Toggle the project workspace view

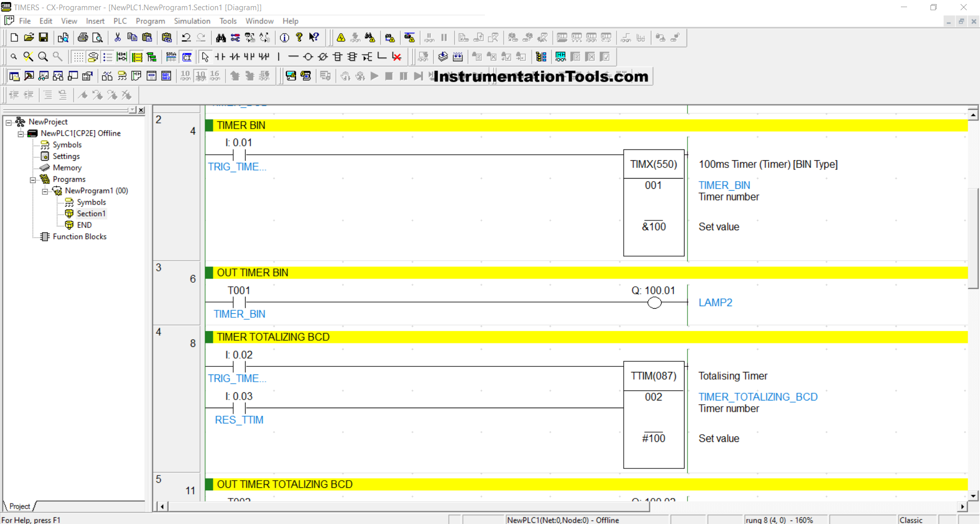(x=14, y=76)
